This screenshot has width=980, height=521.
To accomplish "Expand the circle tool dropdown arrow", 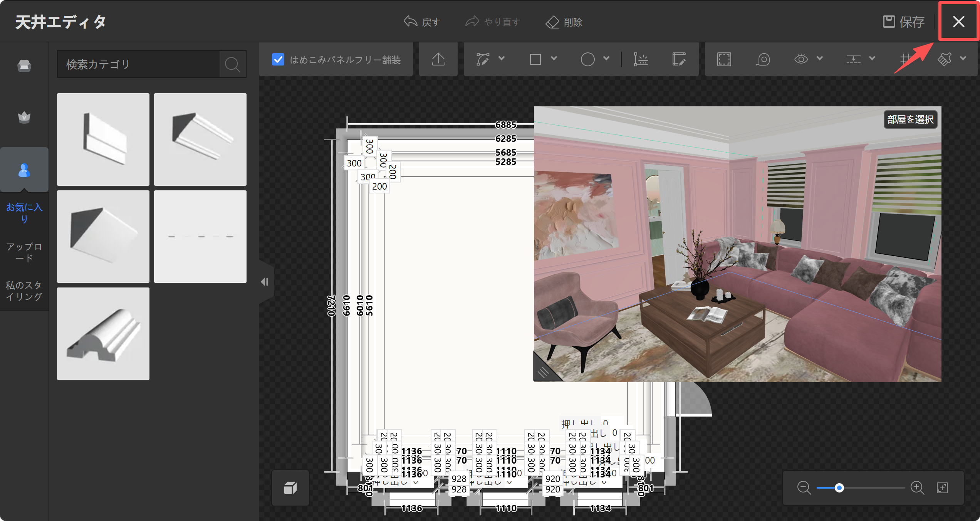I will point(606,59).
